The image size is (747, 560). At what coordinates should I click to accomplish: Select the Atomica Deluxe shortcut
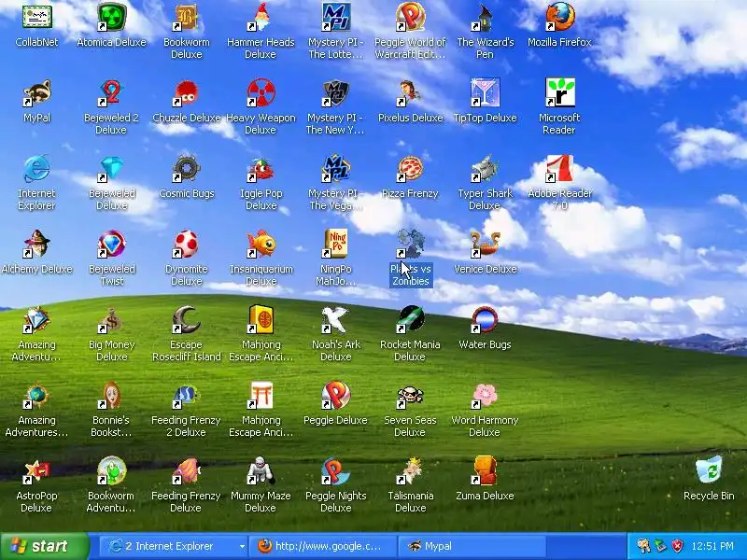[x=111, y=17]
